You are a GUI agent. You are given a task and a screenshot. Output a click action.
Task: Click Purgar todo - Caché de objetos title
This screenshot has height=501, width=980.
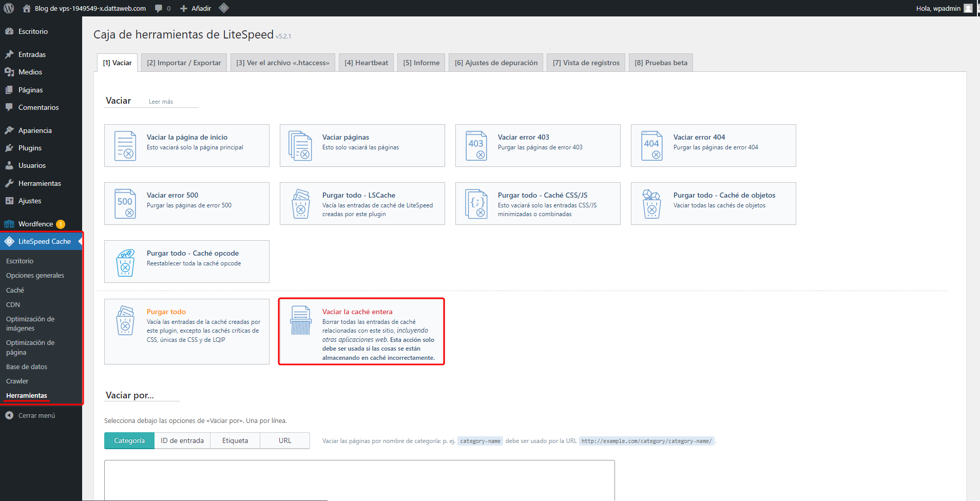click(x=724, y=195)
